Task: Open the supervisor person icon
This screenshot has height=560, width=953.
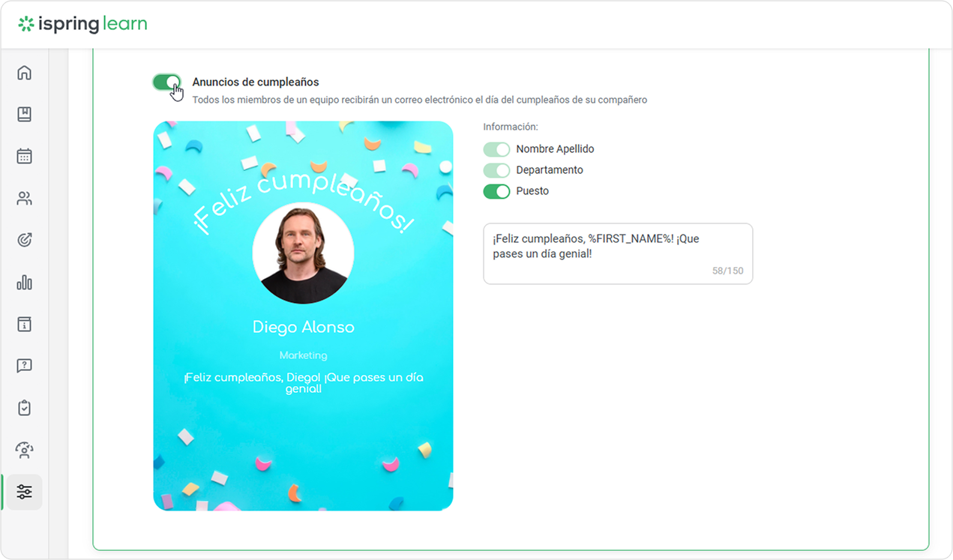Action: pos(24,451)
